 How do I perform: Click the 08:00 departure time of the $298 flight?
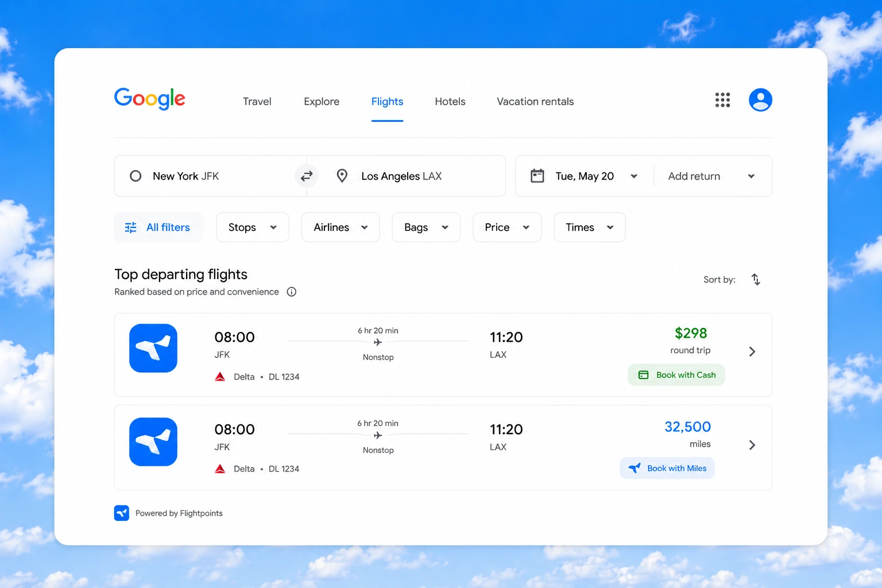click(x=234, y=337)
